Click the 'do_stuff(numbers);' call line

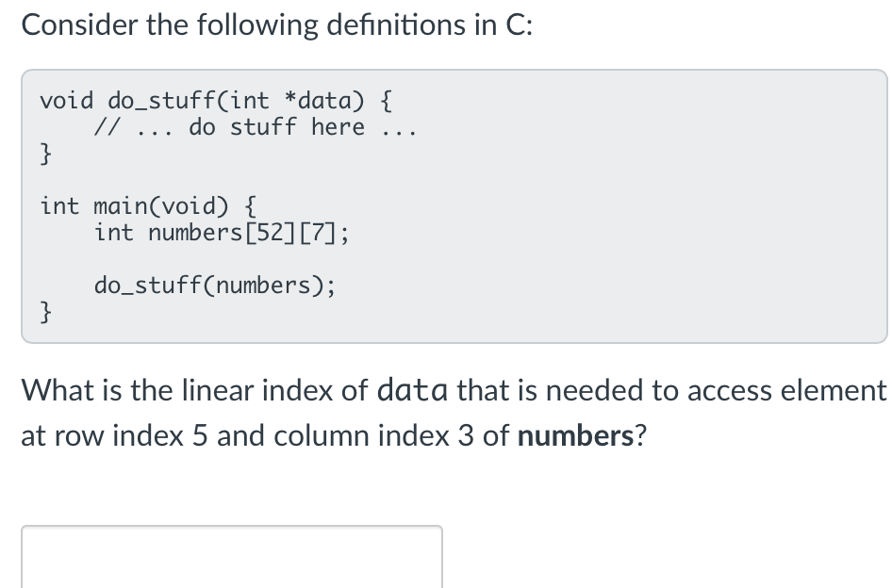coord(215,286)
